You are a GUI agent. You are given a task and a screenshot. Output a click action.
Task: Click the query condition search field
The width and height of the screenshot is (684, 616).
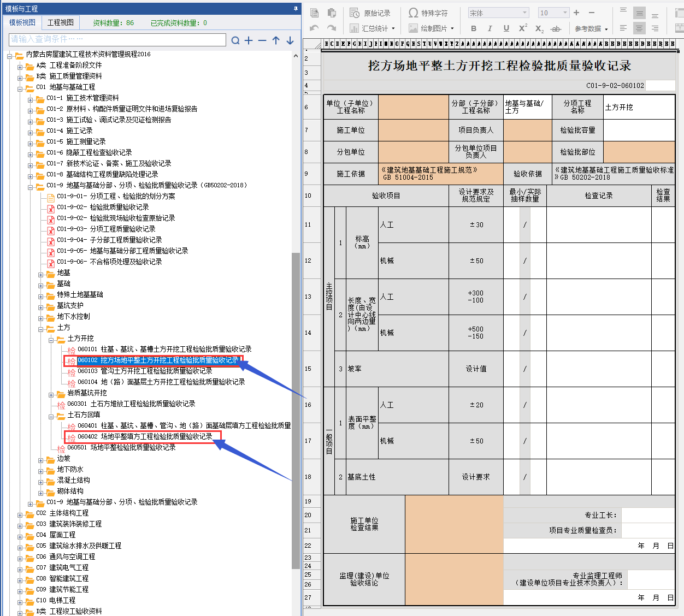tap(117, 39)
